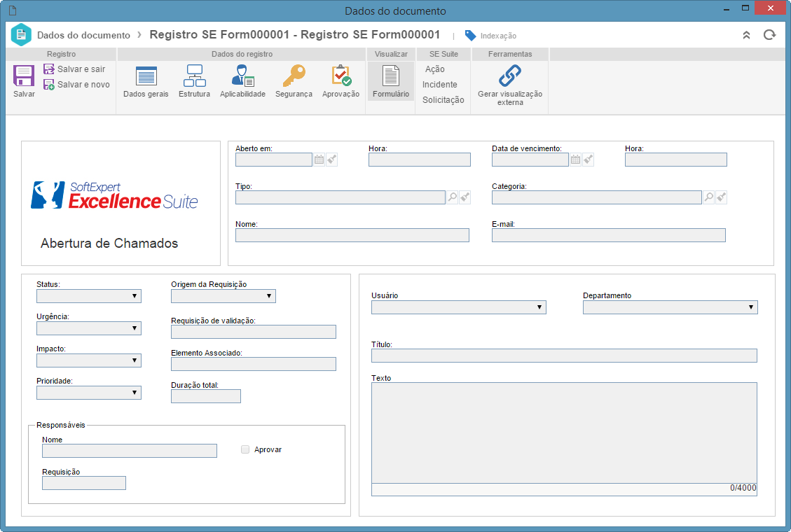
Task: Click into the Título input field
Action: (564, 356)
